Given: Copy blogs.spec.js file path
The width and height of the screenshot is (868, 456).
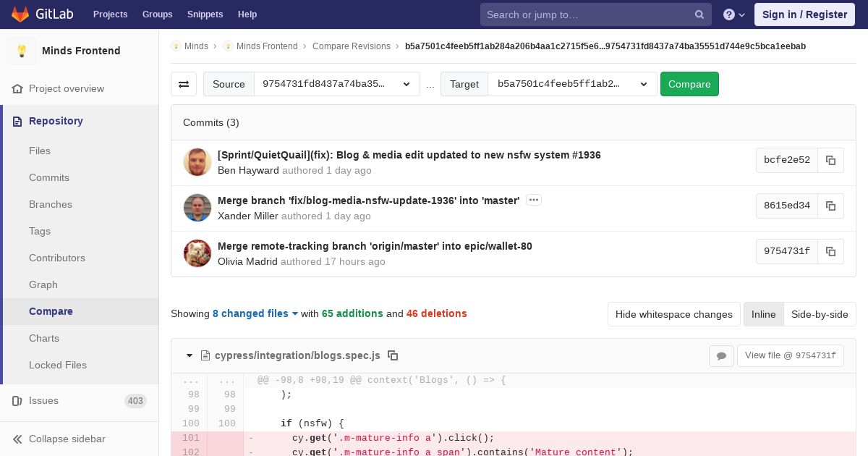Looking at the screenshot, I should pyautogui.click(x=393, y=355).
